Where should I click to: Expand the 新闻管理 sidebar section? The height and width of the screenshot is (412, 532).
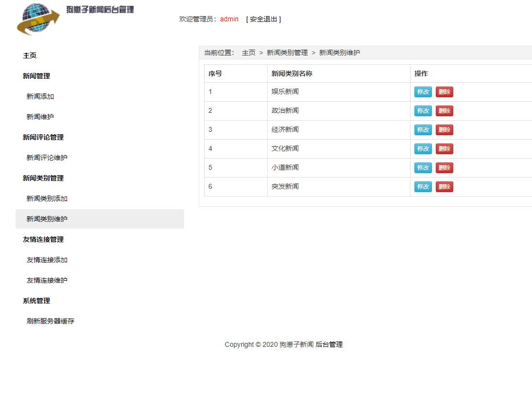pos(36,76)
